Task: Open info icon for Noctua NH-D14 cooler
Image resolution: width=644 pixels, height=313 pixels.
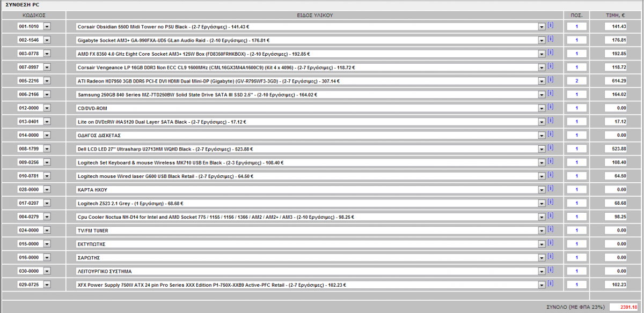Action: [x=551, y=215]
